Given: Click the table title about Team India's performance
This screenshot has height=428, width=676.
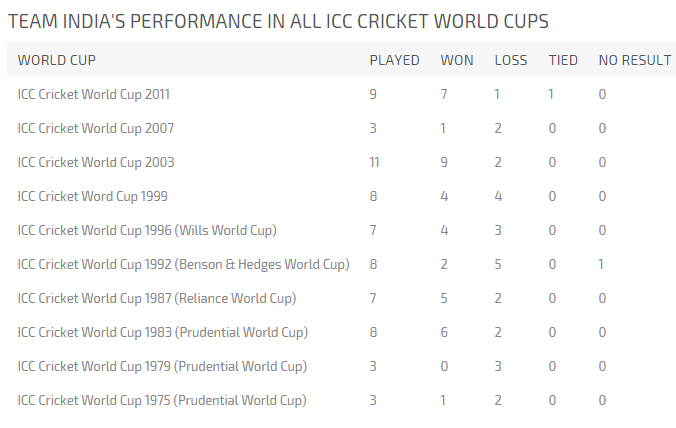Looking at the screenshot, I should click(x=277, y=20).
